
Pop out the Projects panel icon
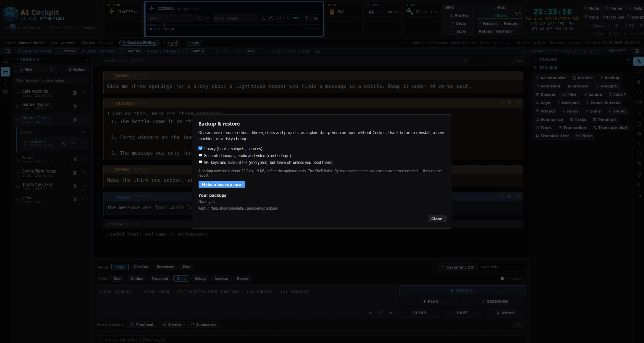coord(86,59)
